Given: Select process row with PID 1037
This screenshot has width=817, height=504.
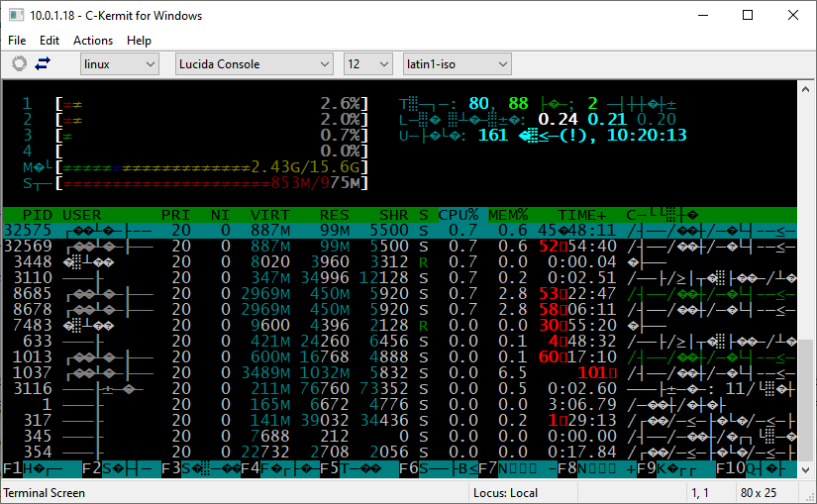Looking at the screenshot, I should [x=400, y=372].
